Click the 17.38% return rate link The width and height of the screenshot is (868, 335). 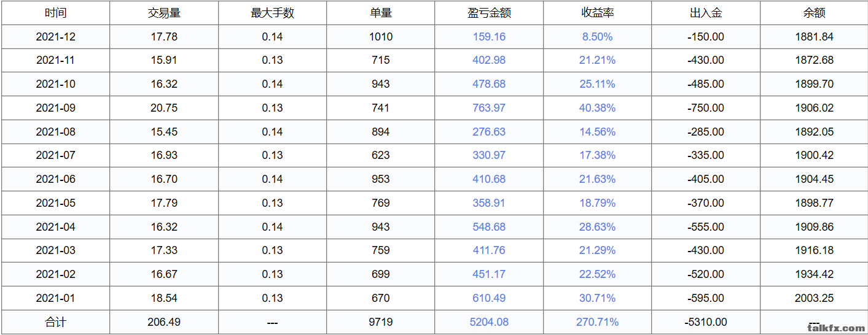[598, 155]
